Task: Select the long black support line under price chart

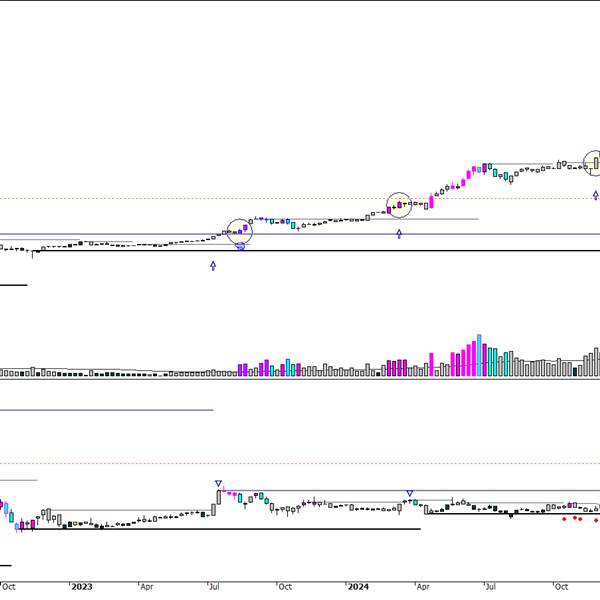Action: point(316,251)
